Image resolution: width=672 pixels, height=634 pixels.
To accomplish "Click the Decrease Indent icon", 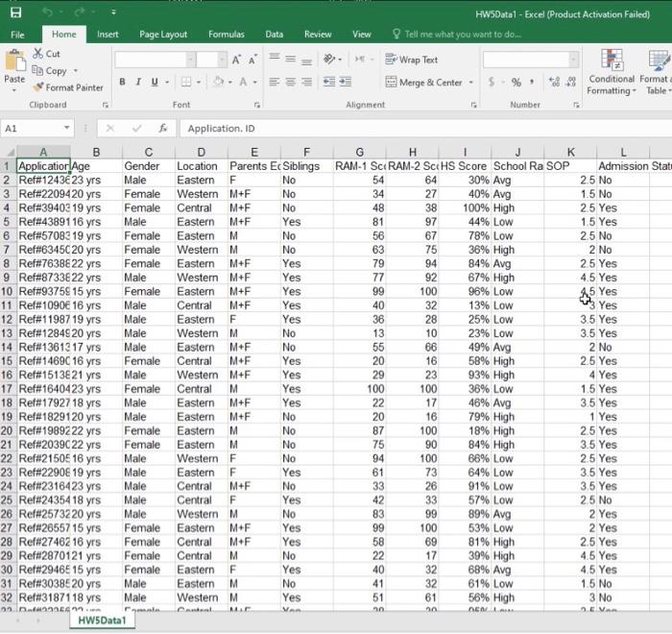I will tap(329, 82).
